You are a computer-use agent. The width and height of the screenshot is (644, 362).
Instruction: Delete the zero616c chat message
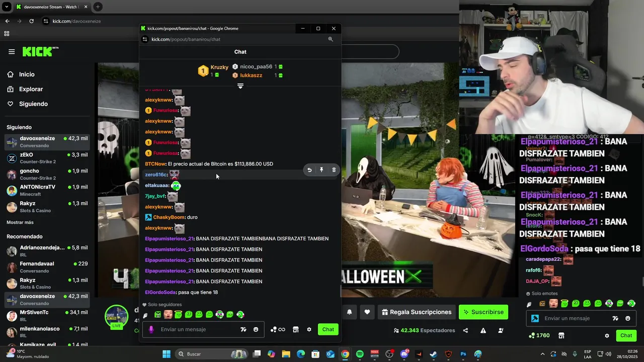coord(334,170)
